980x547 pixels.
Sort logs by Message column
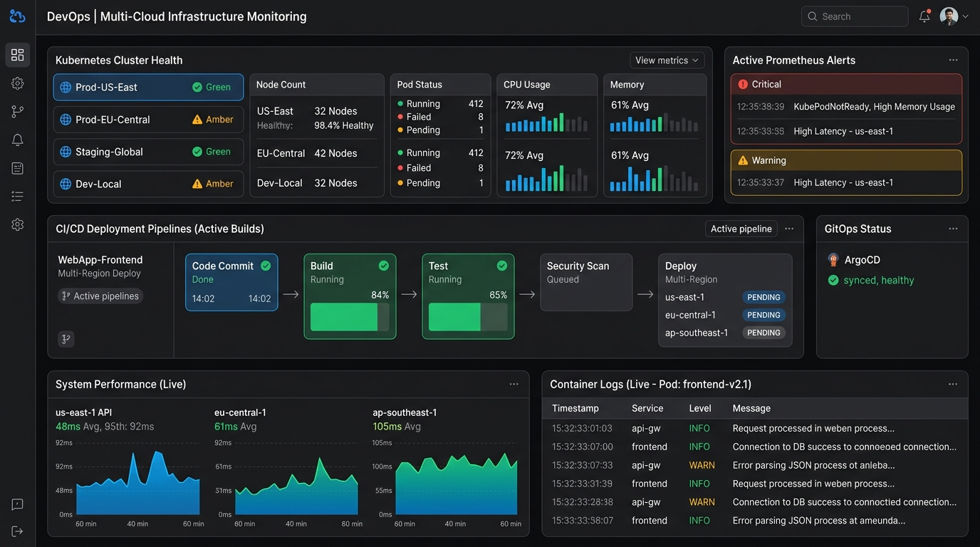pyautogui.click(x=751, y=408)
